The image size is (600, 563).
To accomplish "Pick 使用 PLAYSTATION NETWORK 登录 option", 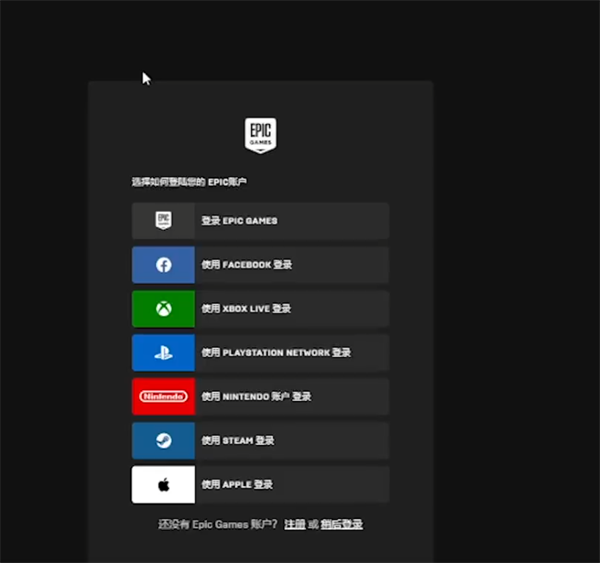I will (261, 352).
